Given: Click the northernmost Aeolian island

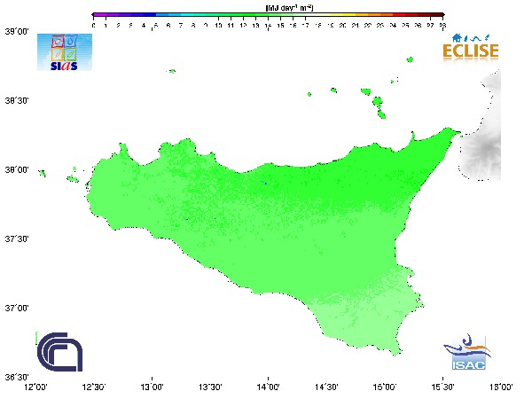Looking at the screenshot, I should [410, 59].
